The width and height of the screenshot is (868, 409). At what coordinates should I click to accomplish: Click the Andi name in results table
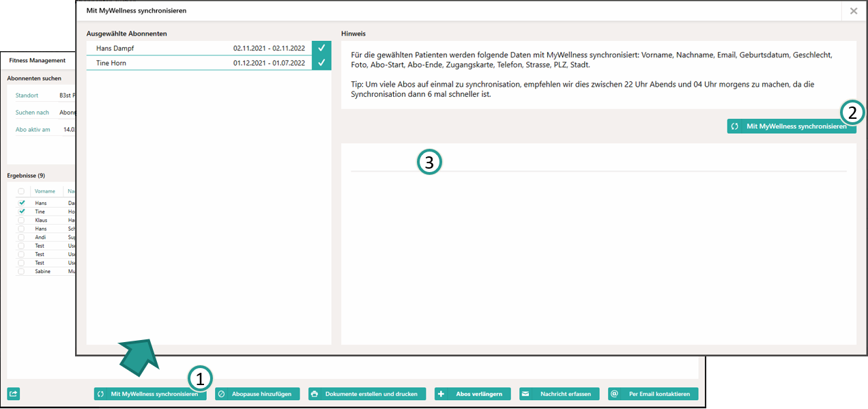click(41, 237)
